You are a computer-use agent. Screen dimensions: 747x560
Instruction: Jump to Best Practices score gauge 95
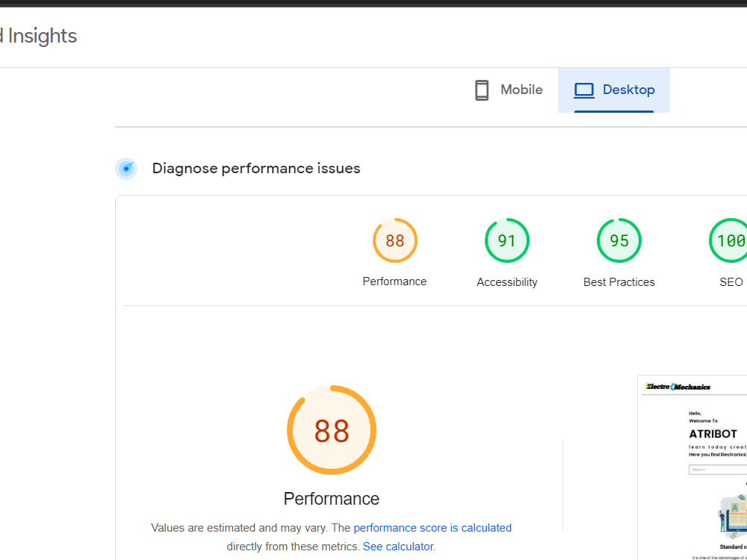click(x=619, y=240)
